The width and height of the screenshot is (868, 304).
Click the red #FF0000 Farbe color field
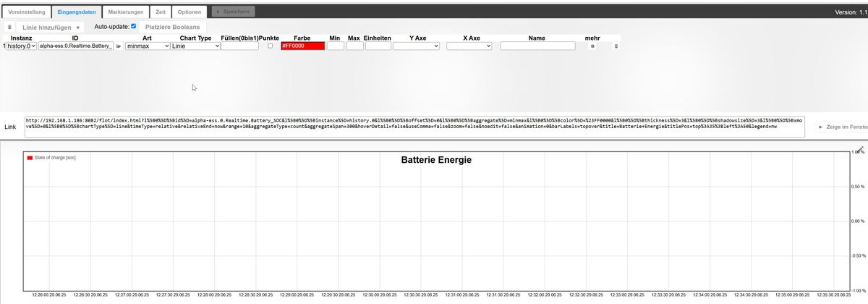click(x=303, y=46)
